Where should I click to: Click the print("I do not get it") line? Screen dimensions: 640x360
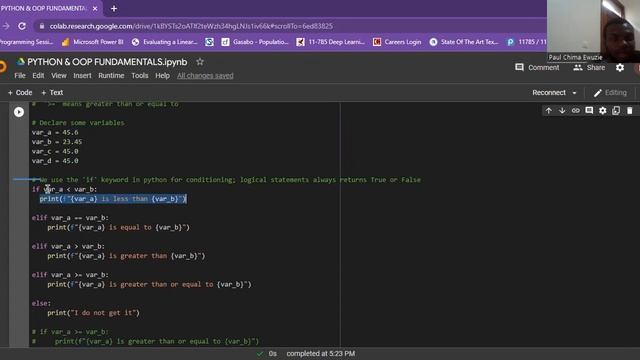tap(93, 313)
